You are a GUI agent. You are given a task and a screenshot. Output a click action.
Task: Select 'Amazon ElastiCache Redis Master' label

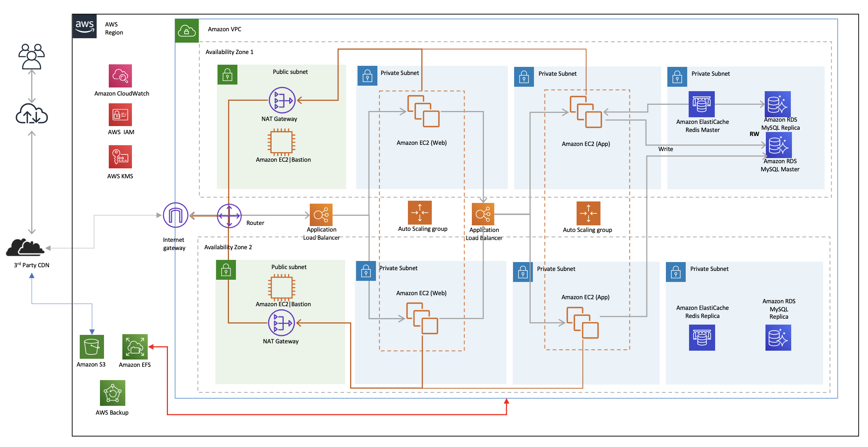pyautogui.click(x=702, y=126)
